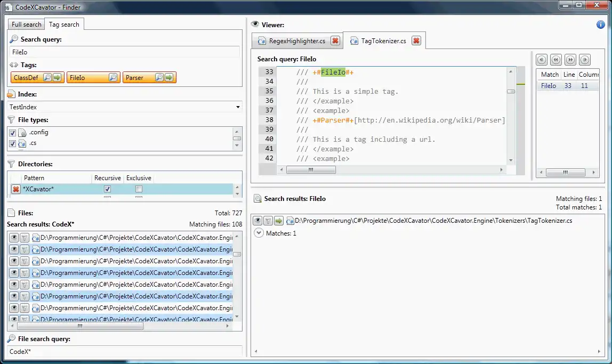Click scroll-down arrow of code viewer
Image resolution: width=612 pixels, height=364 pixels.
tap(511, 160)
